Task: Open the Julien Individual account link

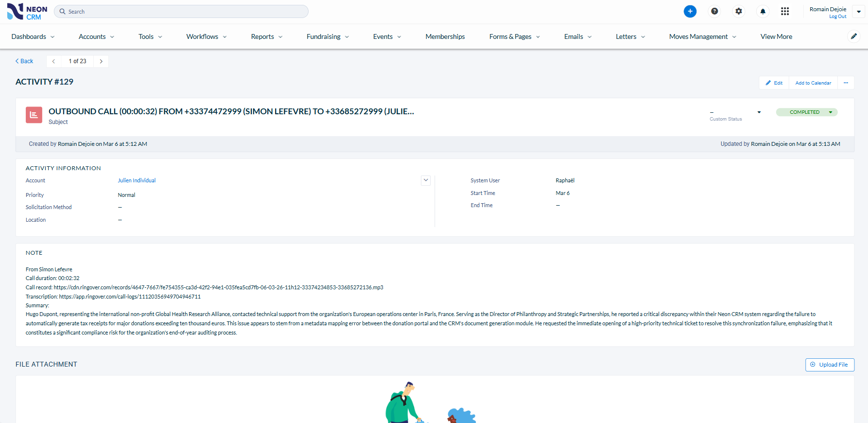Action: (137, 180)
